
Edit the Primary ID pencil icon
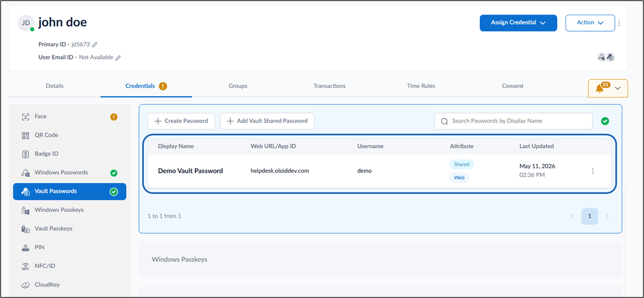[x=95, y=45]
